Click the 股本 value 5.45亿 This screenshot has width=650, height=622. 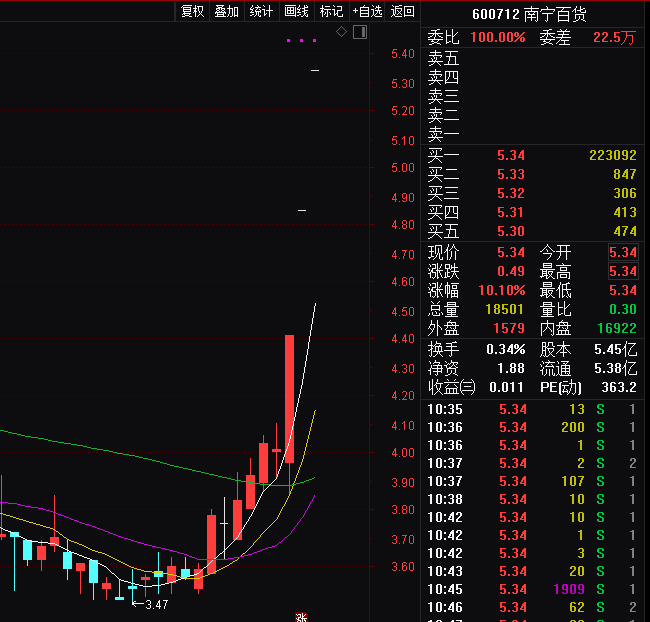click(616, 350)
